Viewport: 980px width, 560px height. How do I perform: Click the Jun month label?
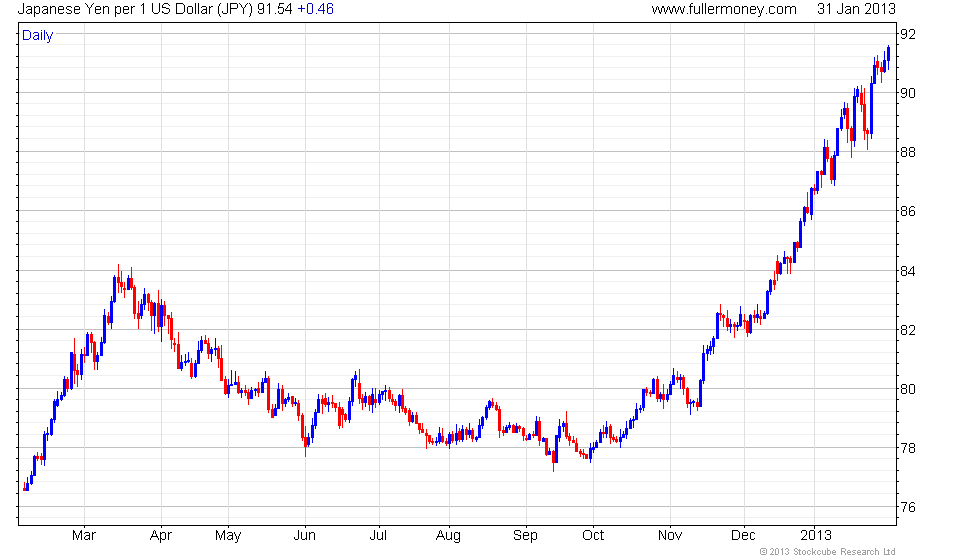point(304,536)
